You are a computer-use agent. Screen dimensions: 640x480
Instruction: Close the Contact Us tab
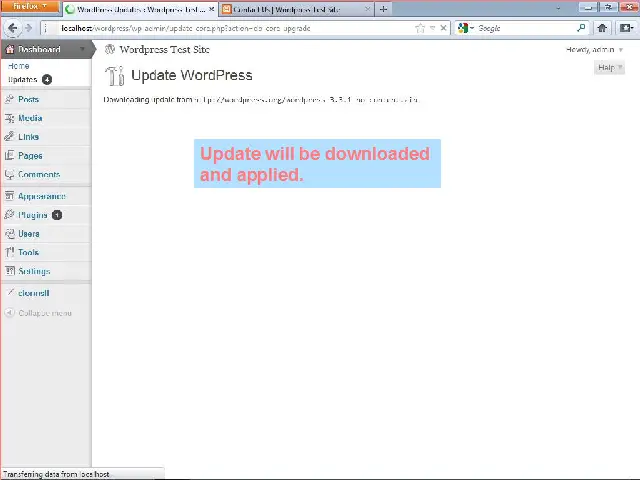tap(367, 9)
